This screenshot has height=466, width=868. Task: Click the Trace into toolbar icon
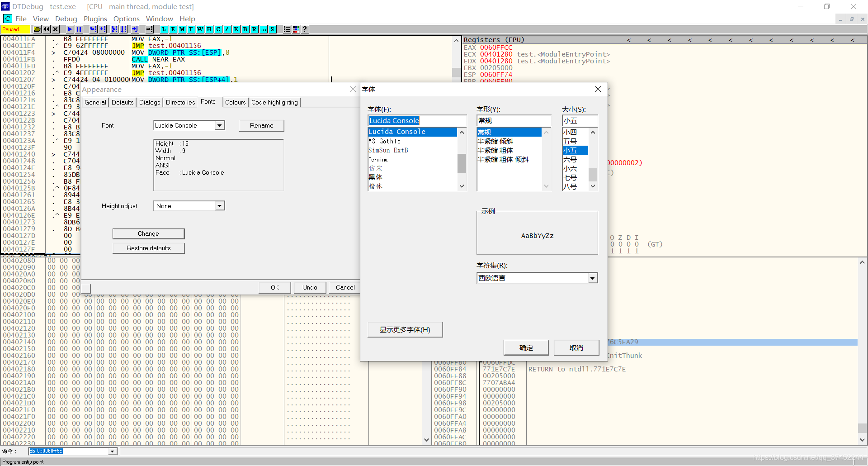point(114,29)
